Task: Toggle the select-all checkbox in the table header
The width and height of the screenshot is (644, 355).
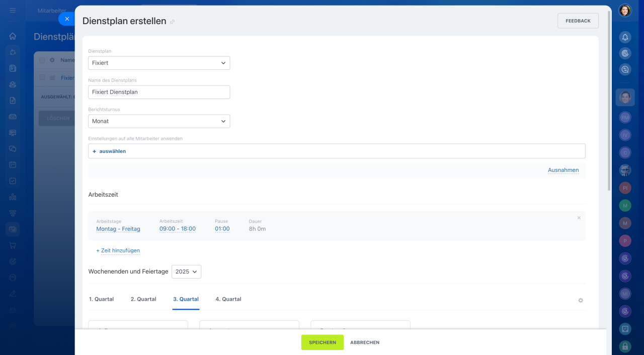Action: click(x=42, y=60)
